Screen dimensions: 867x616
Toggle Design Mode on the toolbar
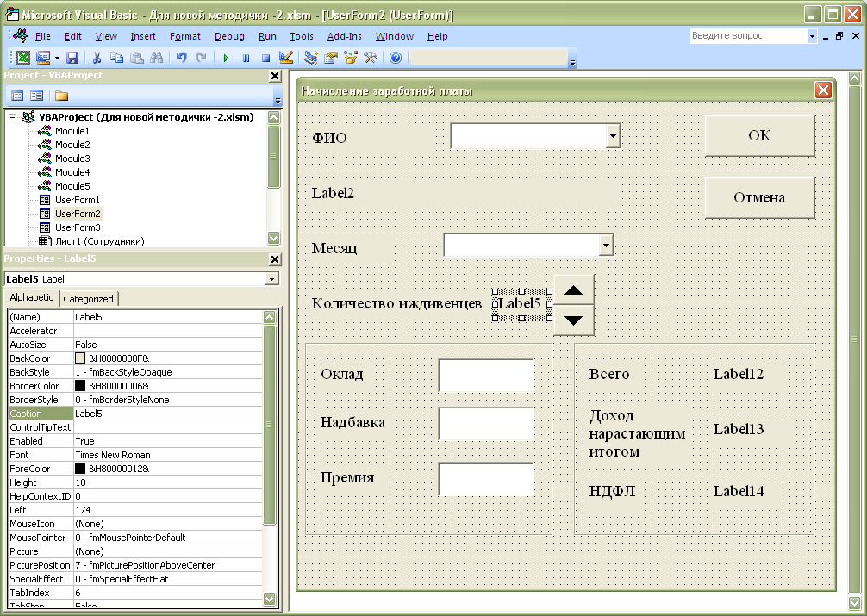(286, 58)
